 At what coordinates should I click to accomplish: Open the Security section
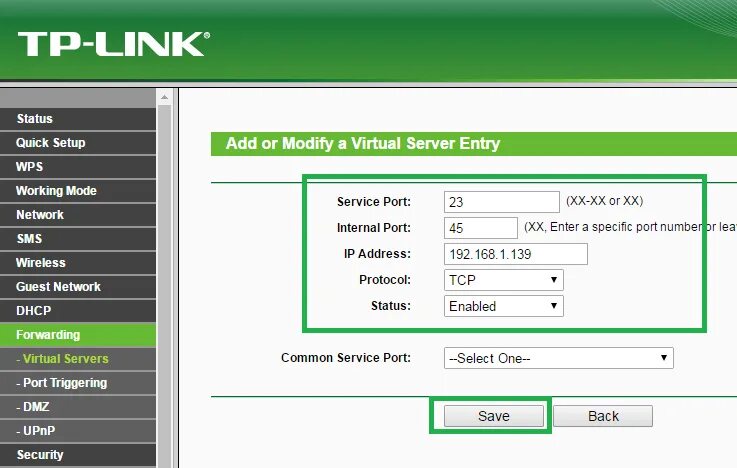pyautogui.click(x=78, y=455)
